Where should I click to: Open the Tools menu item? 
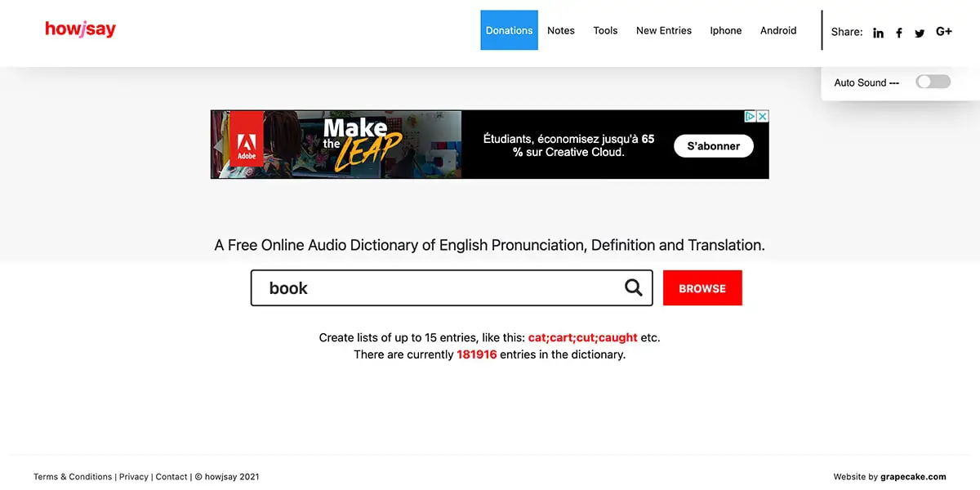(x=605, y=30)
